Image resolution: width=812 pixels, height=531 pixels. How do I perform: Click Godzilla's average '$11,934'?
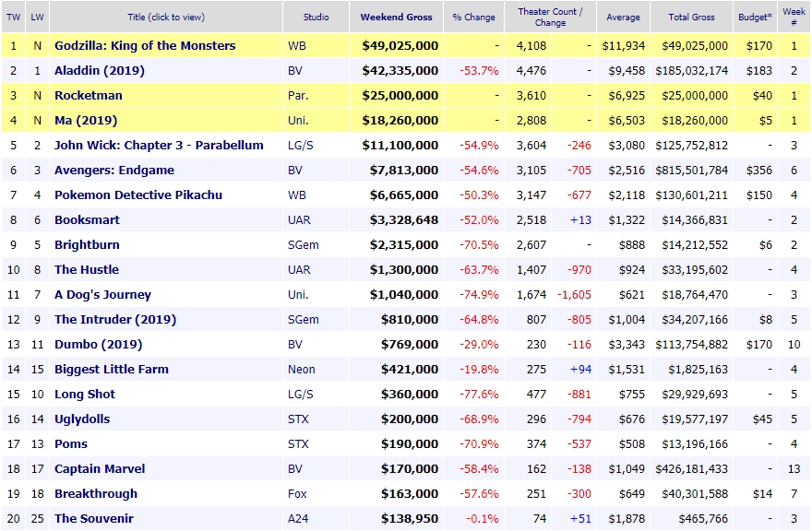point(624,45)
